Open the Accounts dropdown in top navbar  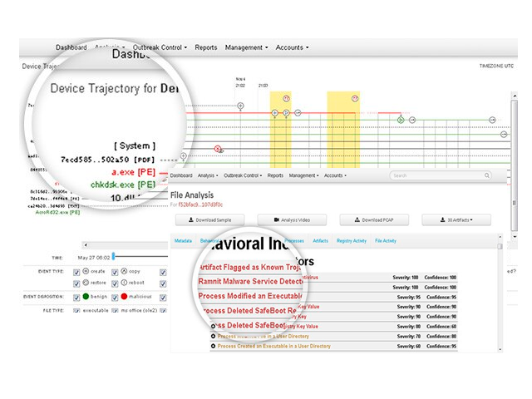pyautogui.click(x=290, y=47)
